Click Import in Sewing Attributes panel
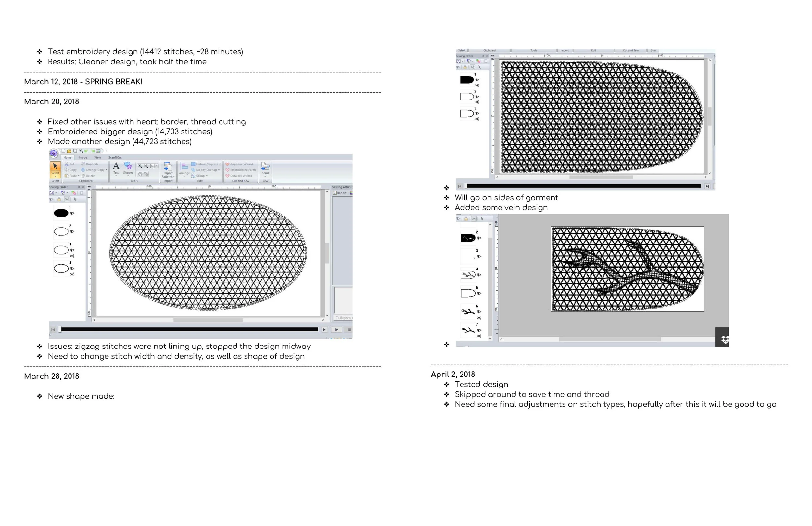Viewport: 812px width, 526px height. 340,193
